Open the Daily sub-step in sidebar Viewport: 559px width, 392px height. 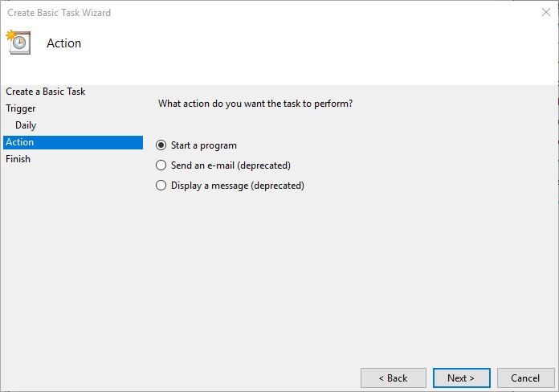pyautogui.click(x=26, y=125)
